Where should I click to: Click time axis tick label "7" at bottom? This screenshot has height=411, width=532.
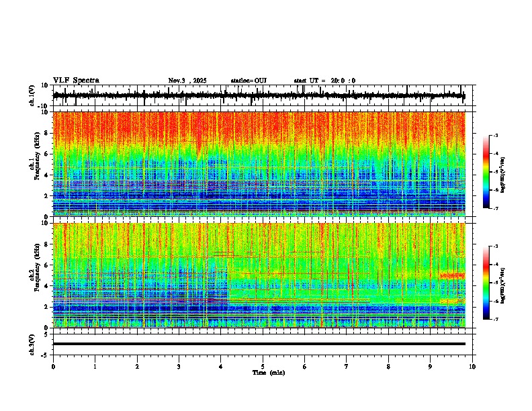[347, 367]
